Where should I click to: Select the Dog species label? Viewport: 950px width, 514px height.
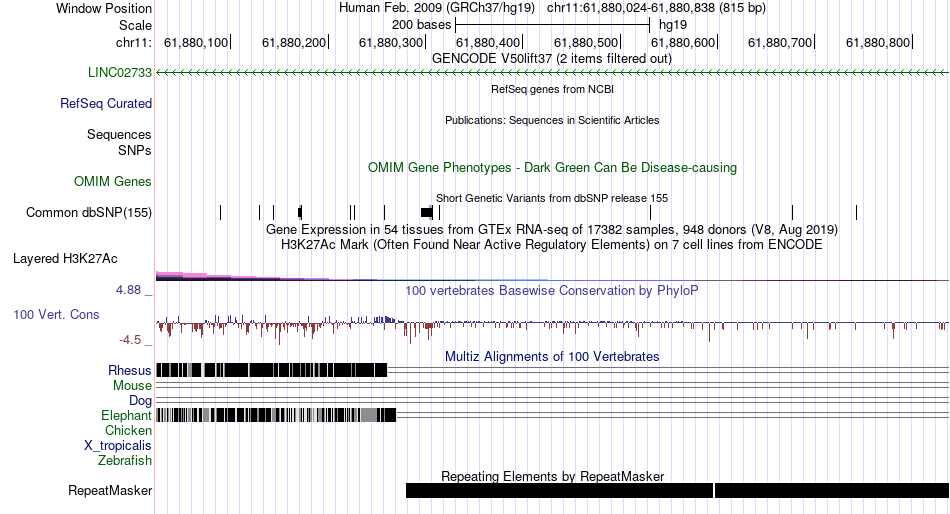(141, 401)
